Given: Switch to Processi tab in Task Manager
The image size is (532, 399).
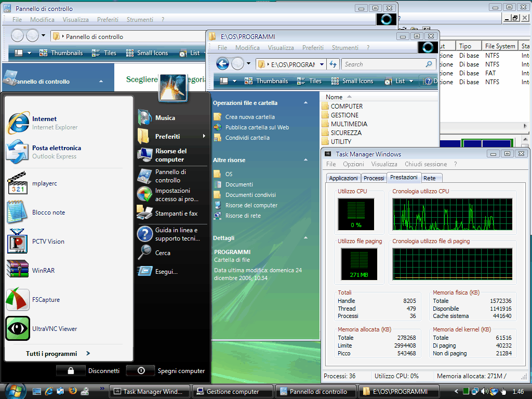Looking at the screenshot, I should tap(374, 178).
